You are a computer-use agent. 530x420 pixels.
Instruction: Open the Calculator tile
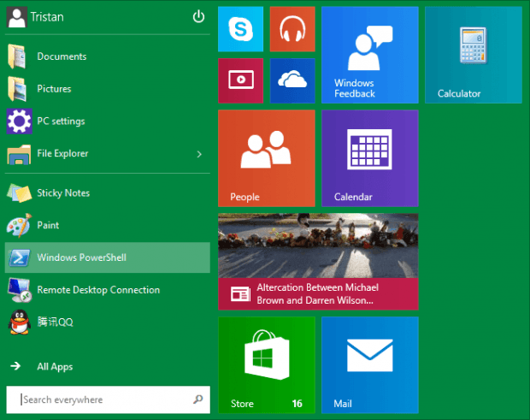pyautogui.click(x=473, y=55)
